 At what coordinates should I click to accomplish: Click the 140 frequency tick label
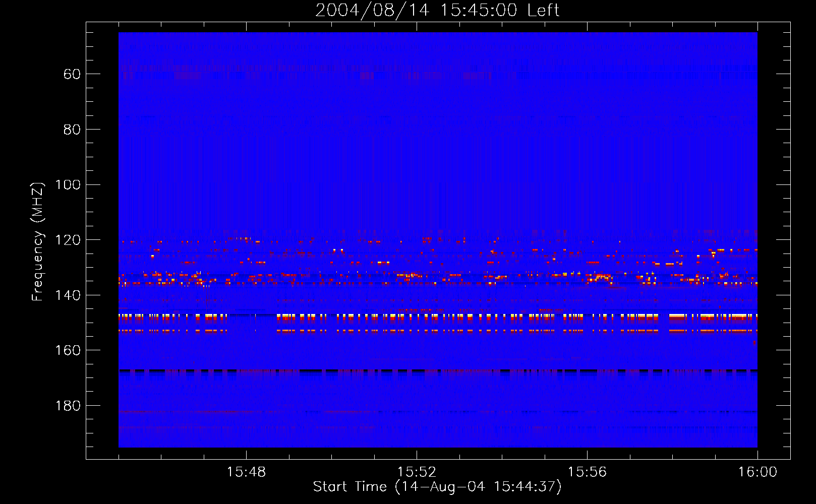click(68, 295)
